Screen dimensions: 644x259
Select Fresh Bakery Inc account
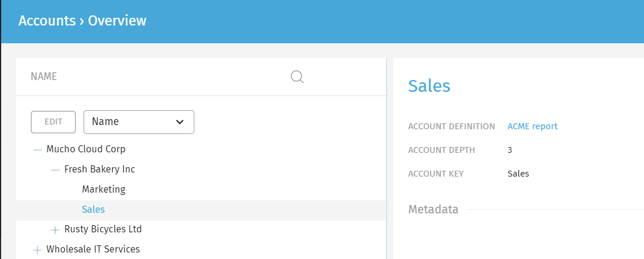(x=100, y=169)
